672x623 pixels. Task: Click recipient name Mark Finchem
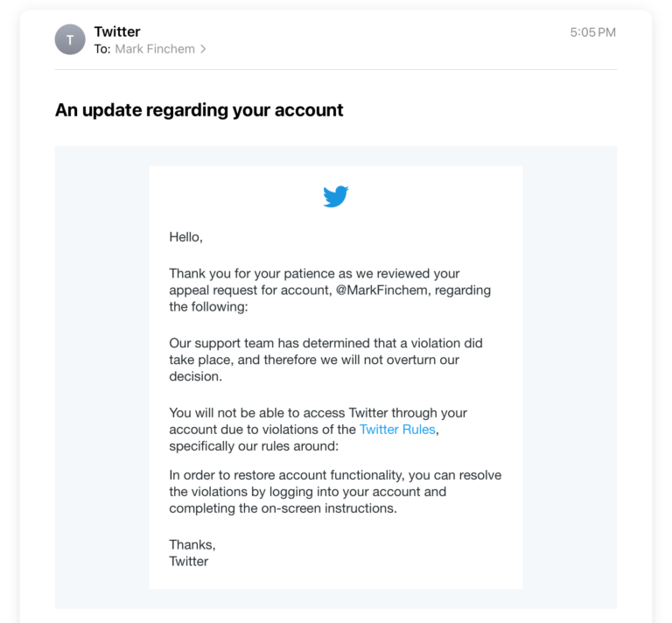155,49
